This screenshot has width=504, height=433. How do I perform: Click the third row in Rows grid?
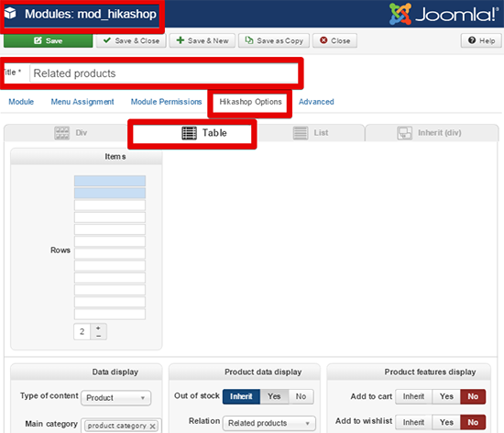[x=110, y=205]
